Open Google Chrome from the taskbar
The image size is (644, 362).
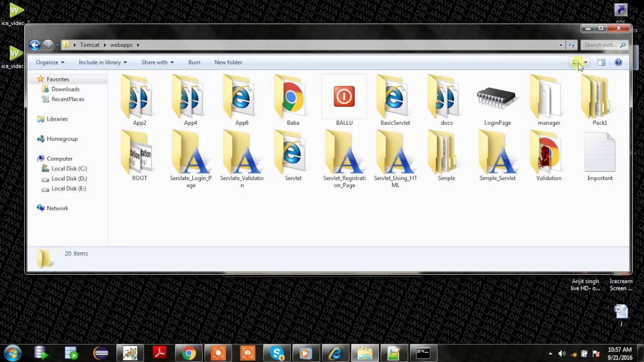[189, 353]
